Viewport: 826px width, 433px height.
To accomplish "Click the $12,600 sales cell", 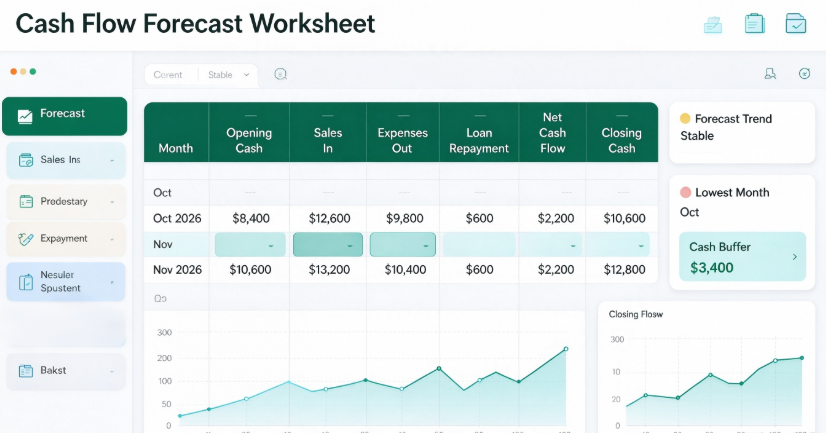I will 329,219.
